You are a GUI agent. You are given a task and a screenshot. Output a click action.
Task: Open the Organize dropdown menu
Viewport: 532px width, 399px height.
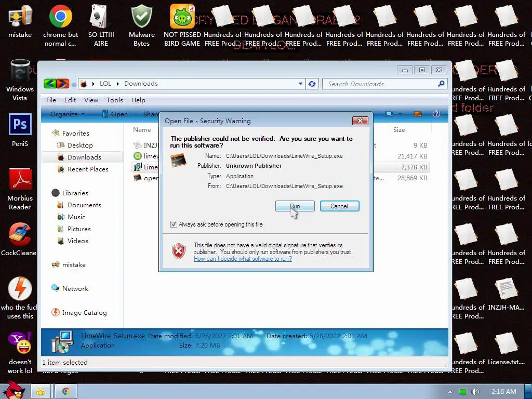tap(67, 114)
